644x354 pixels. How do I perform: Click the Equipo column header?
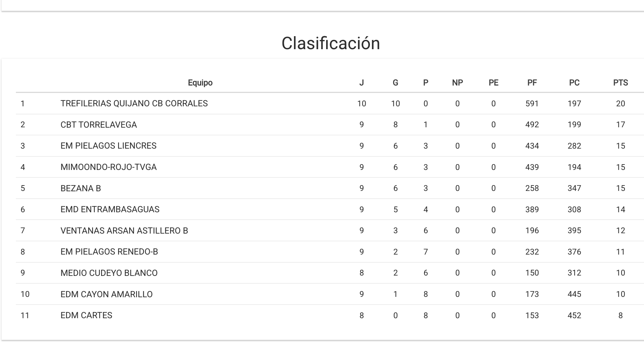(200, 83)
